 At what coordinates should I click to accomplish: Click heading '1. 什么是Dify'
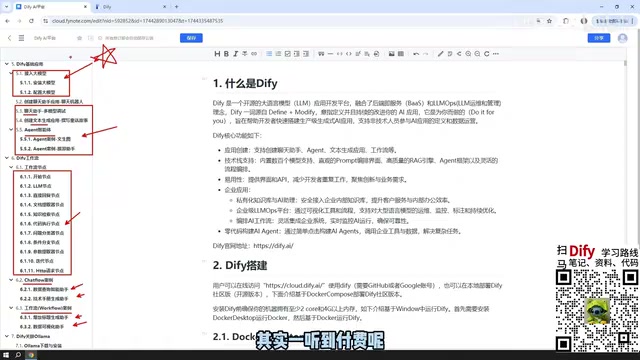(x=245, y=83)
